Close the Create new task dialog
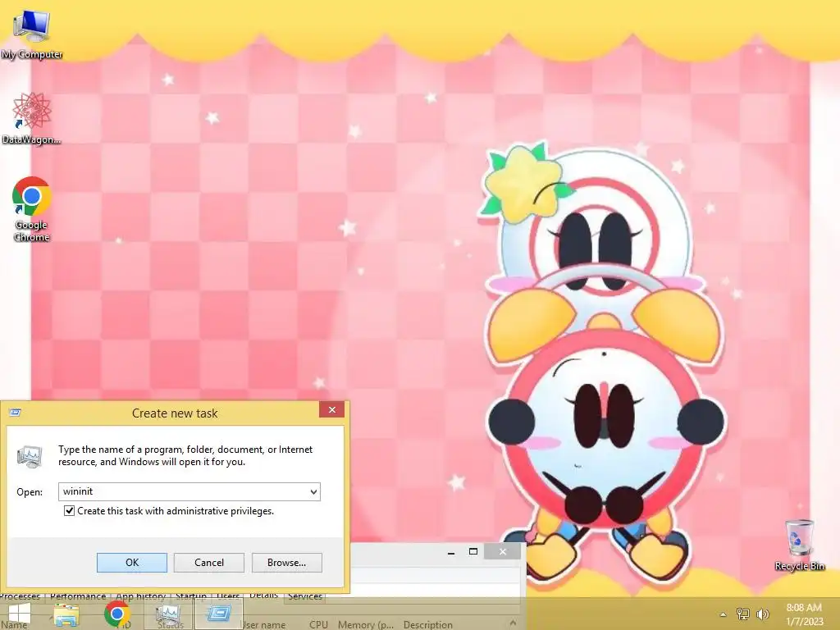840x630 pixels. click(331, 410)
